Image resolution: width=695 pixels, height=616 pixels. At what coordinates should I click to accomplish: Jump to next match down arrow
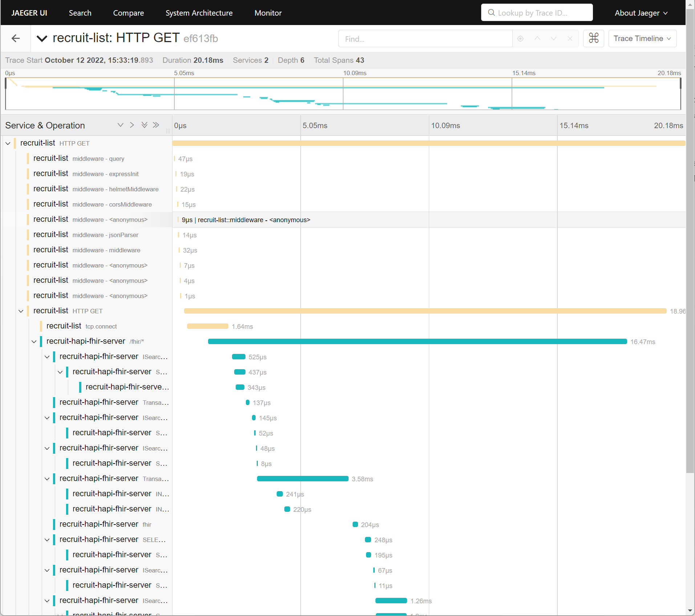tap(553, 38)
